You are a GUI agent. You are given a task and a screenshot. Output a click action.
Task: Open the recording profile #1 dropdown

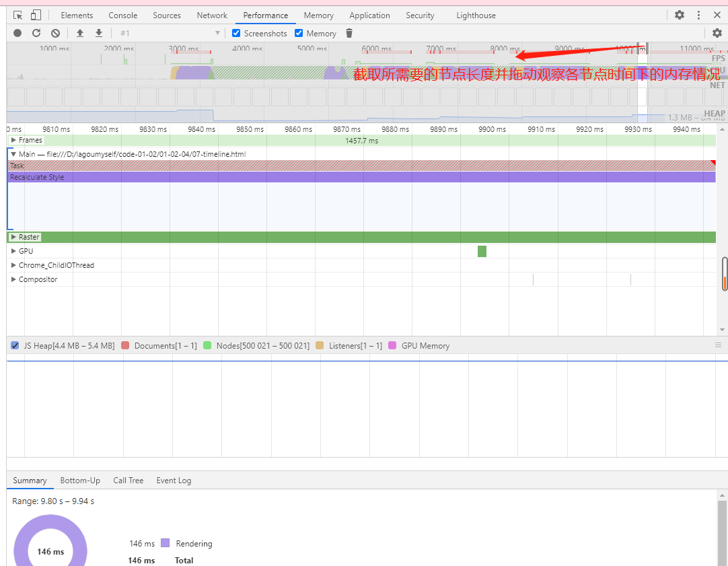pyautogui.click(x=217, y=32)
